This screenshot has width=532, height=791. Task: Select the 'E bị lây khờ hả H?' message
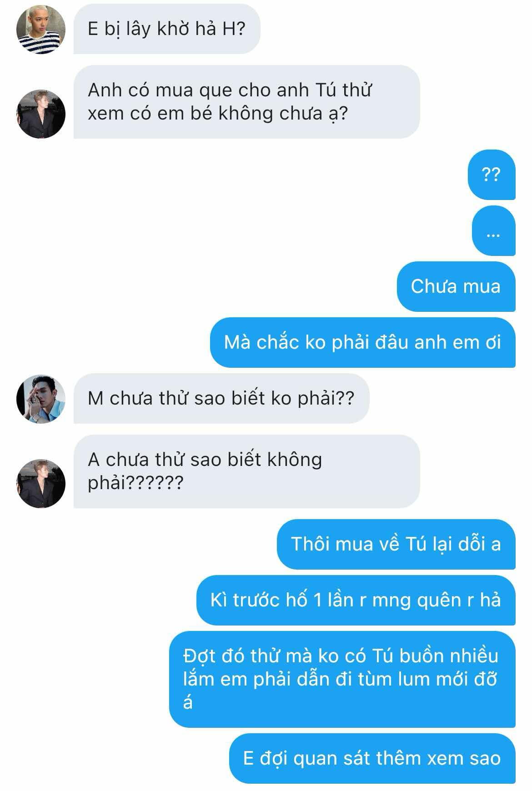(x=167, y=29)
